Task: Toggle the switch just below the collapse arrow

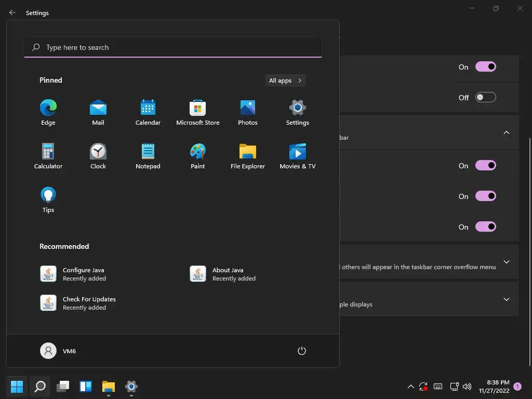Action: click(486, 165)
